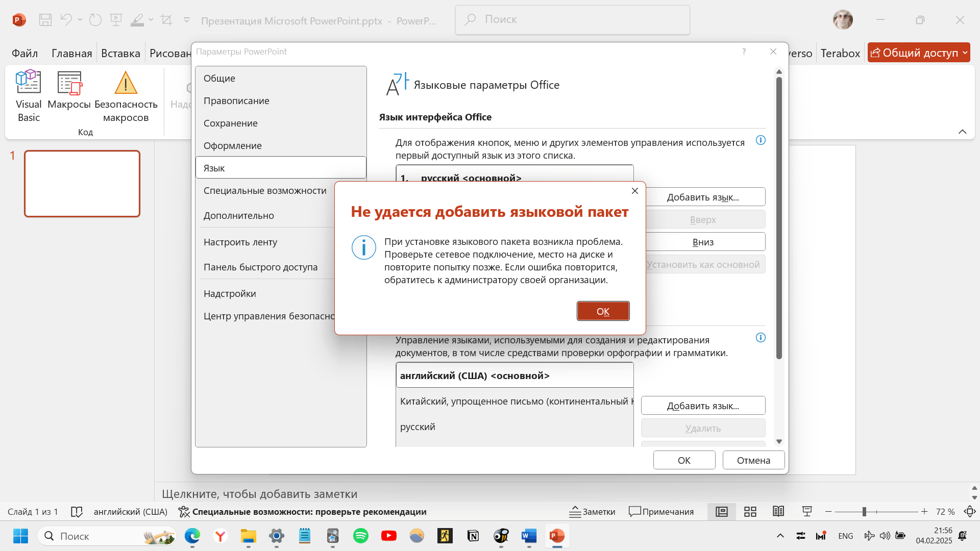
Task: Open Spotify from the taskbar
Action: tap(361, 536)
